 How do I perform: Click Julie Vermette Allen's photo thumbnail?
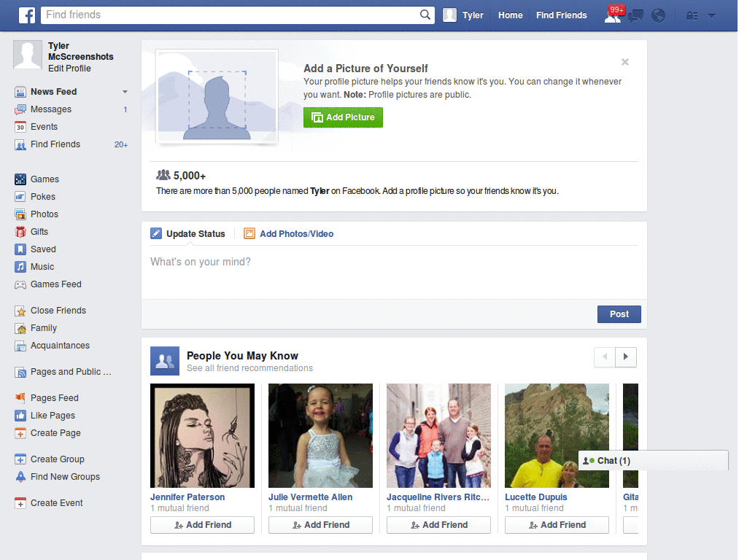[x=321, y=436]
